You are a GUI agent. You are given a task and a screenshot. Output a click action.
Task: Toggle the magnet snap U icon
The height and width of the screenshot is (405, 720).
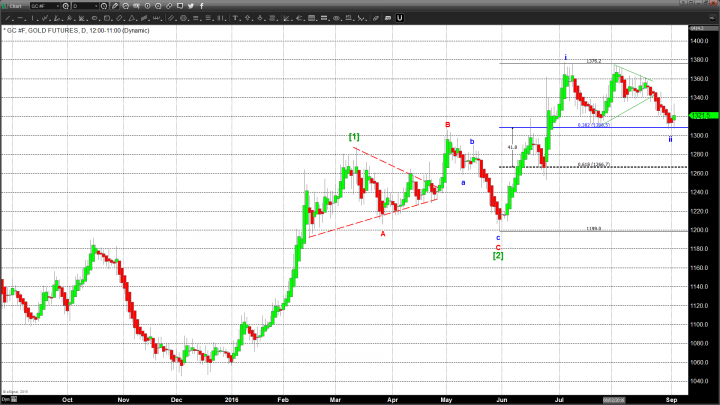tap(399, 18)
